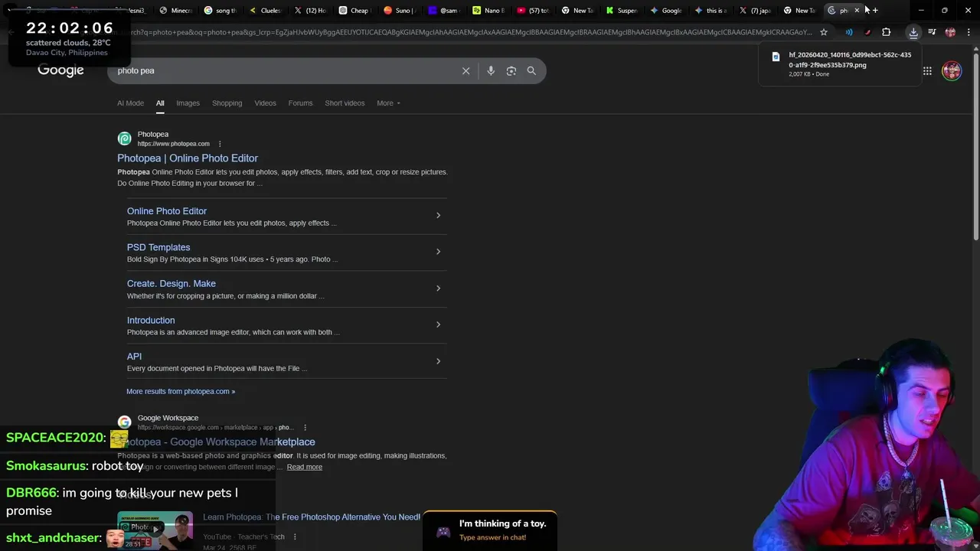Open the Chrome downloads icon
The width and height of the screenshot is (980, 551).
(913, 32)
